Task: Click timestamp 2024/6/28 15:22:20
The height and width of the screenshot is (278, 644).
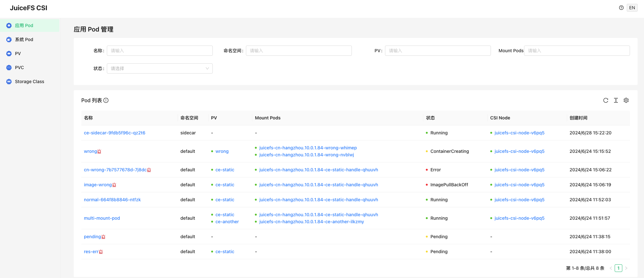Action: [590, 133]
